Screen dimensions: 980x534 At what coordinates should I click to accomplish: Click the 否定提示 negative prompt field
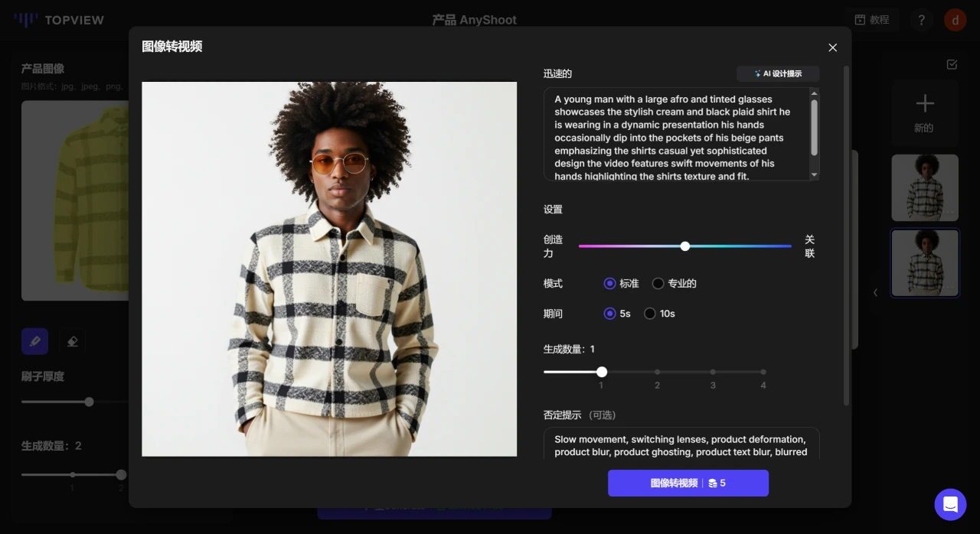tap(680, 445)
